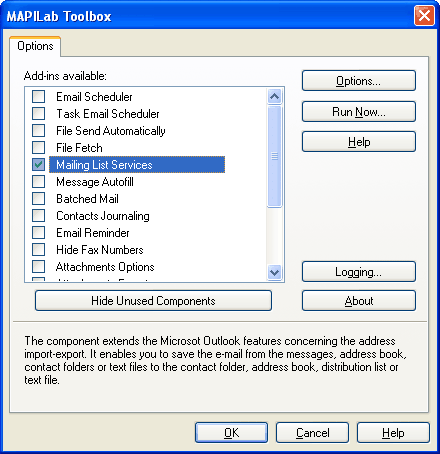Enable the Task Email Scheduler add-in
This screenshot has width=440, height=454.
pos(38,114)
